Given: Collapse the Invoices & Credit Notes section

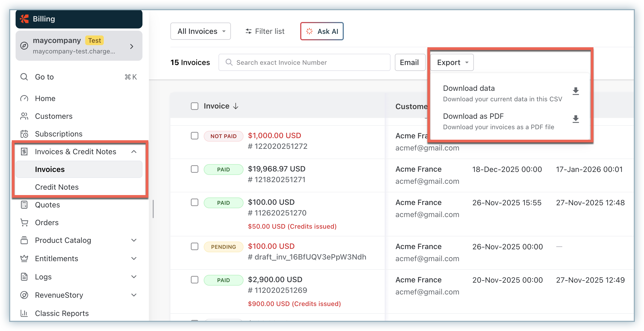Looking at the screenshot, I should pyautogui.click(x=134, y=152).
